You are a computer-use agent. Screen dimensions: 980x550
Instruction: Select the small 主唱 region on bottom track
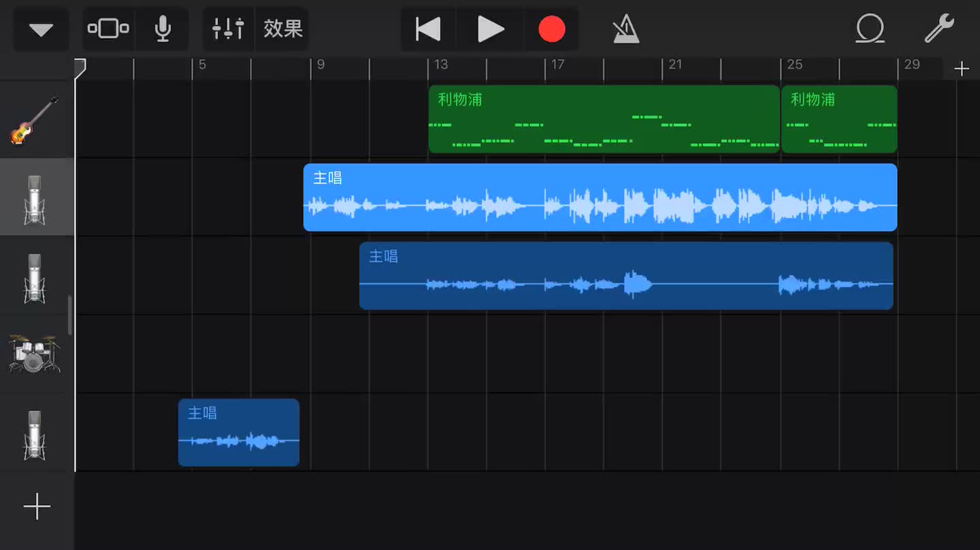click(x=239, y=432)
